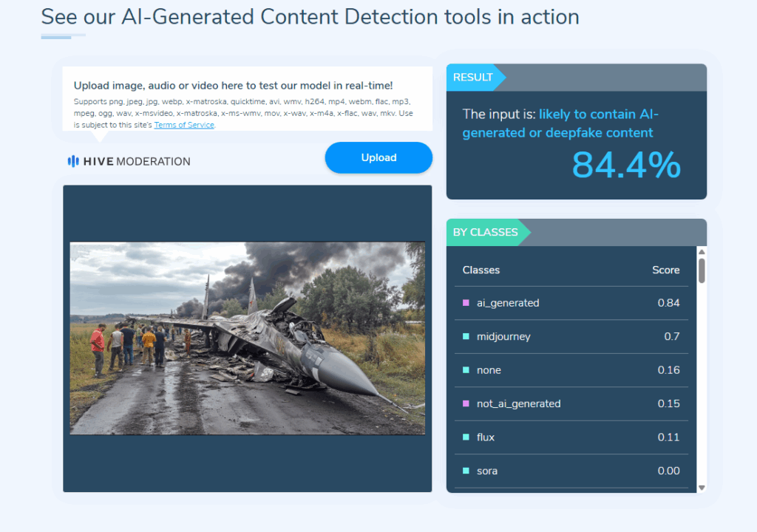Viewport: 757px width, 532px height.
Task: Click the Classes column header
Action: click(x=481, y=270)
